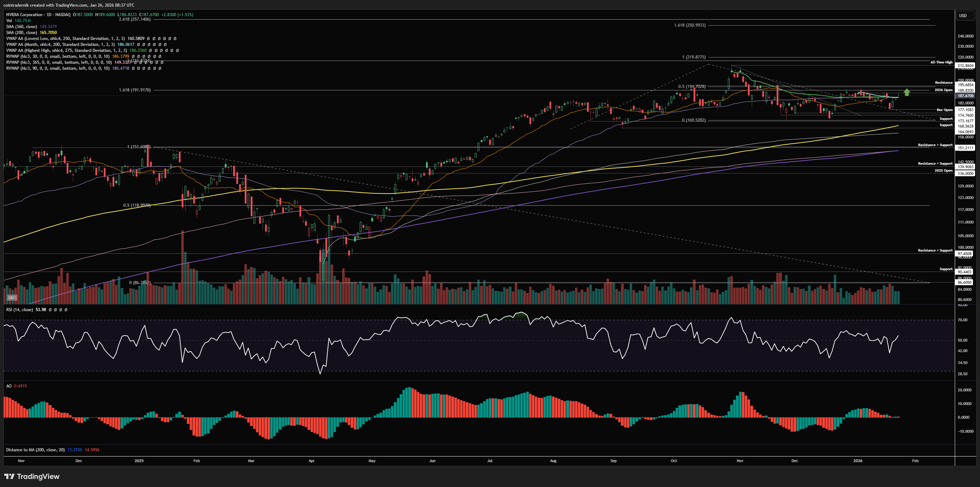Click the 1.618 (191.9170) Fibonacci level label

(135, 90)
